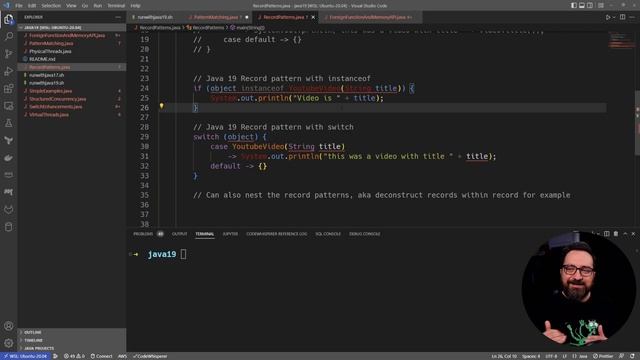Open the Help menu
Viewport: 640px width, 360px height.
tap(135, 6)
